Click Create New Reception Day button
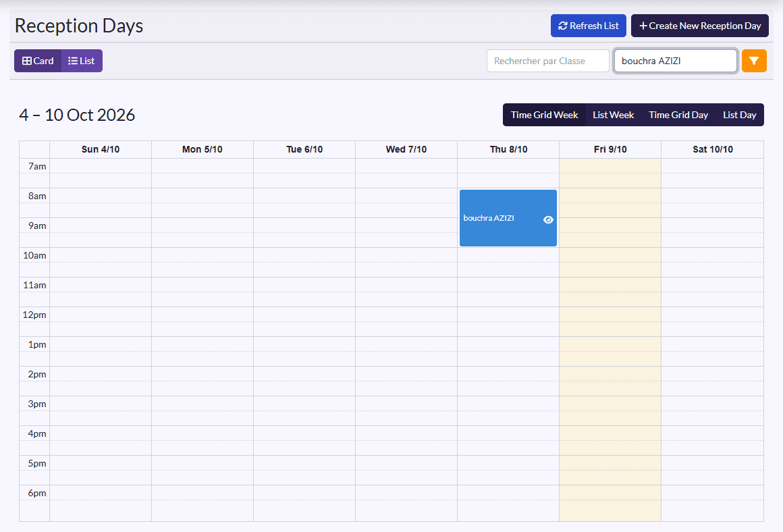The width and height of the screenshot is (783, 532). [699, 26]
